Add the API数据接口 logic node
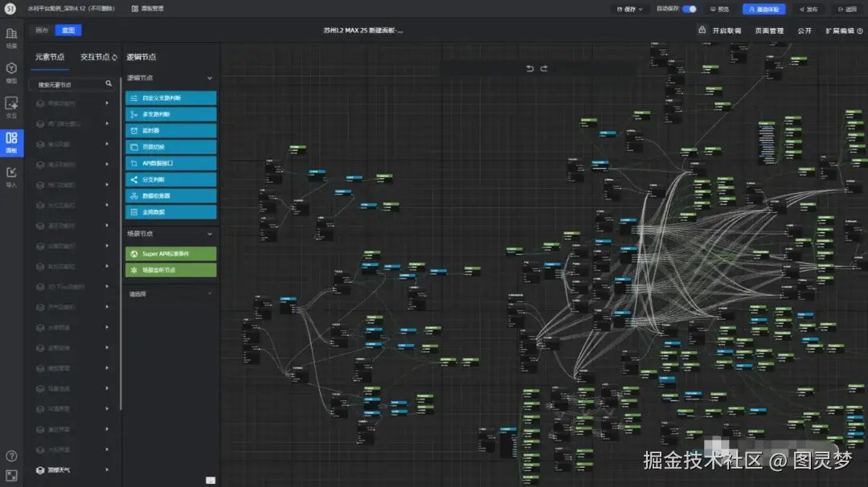Screen dimensions: 868x487 point(170,163)
